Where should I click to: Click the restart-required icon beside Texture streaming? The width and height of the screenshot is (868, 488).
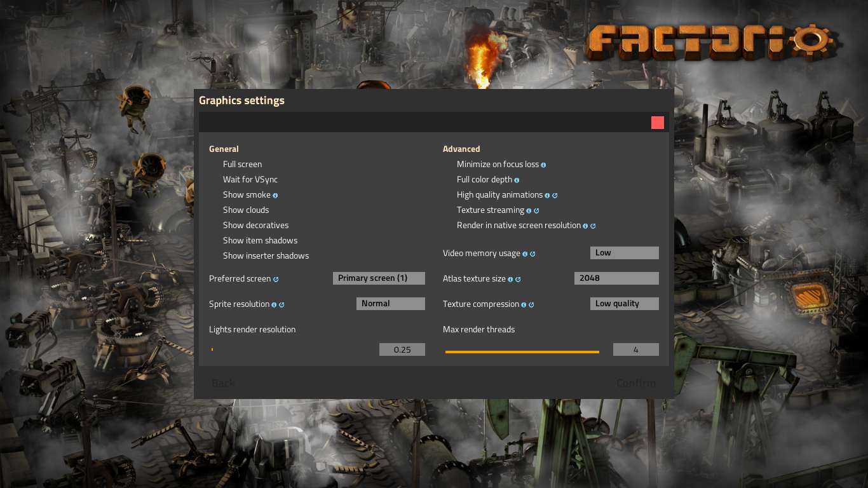[x=536, y=210]
